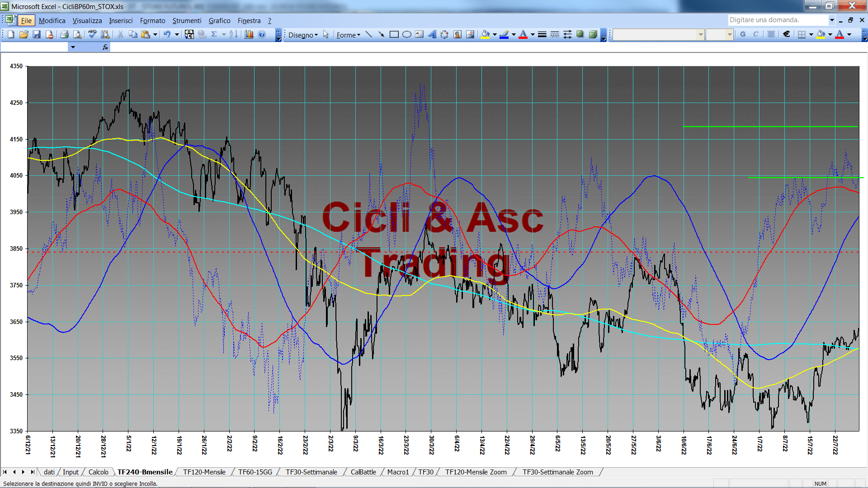Toggle center alignment button
Image resolution: width=868 pixels, height=488 pixels.
point(771,34)
